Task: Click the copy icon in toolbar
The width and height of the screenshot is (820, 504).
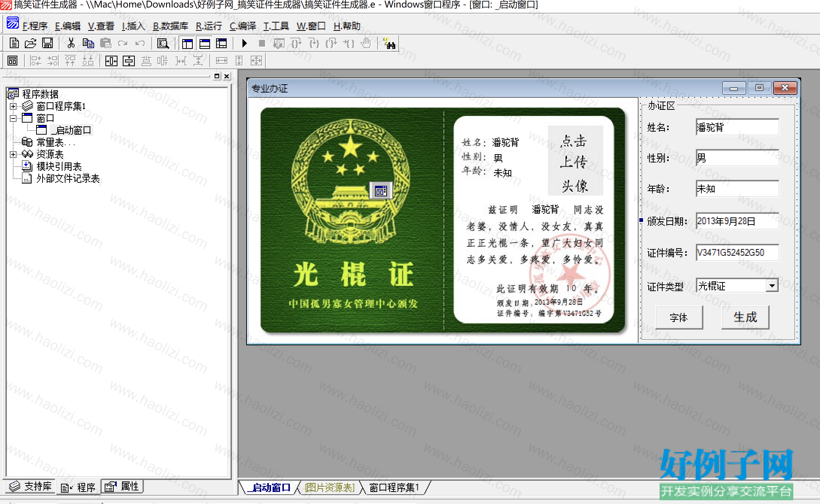Action: [x=88, y=44]
